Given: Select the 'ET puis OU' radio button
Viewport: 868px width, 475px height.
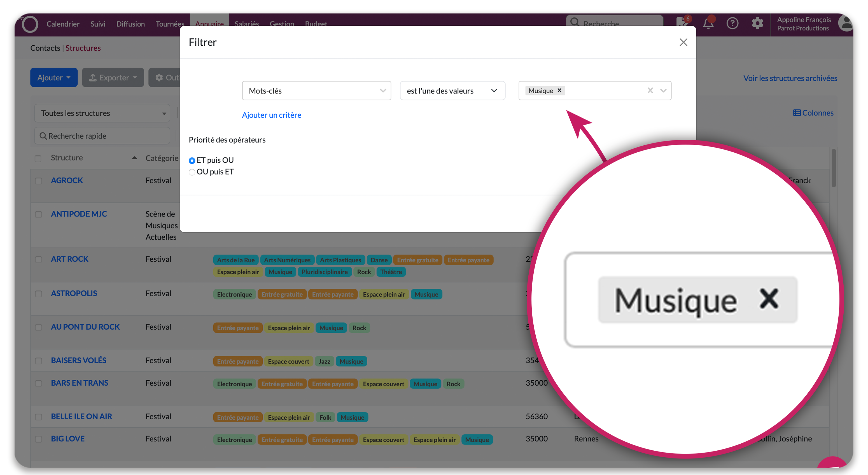Looking at the screenshot, I should [x=192, y=160].
